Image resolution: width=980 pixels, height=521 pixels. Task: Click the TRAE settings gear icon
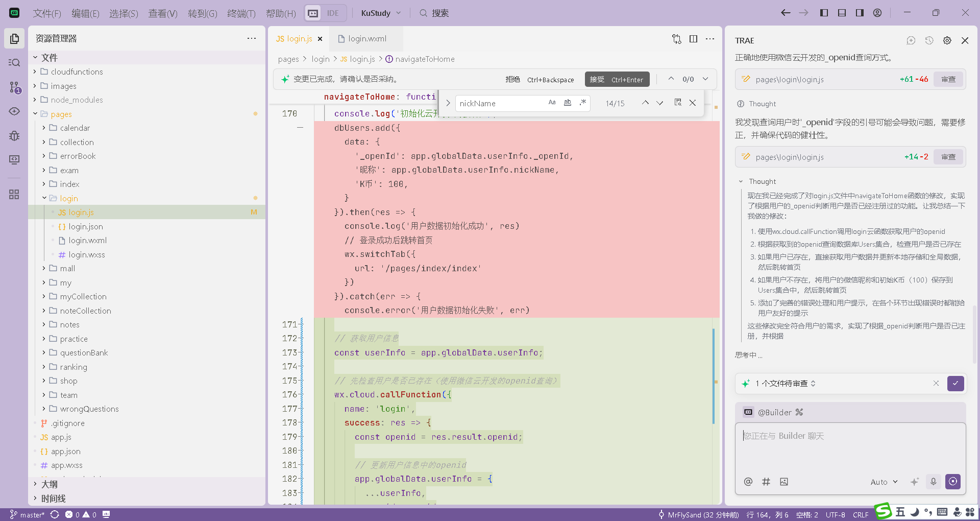click(x=947, y=40)
